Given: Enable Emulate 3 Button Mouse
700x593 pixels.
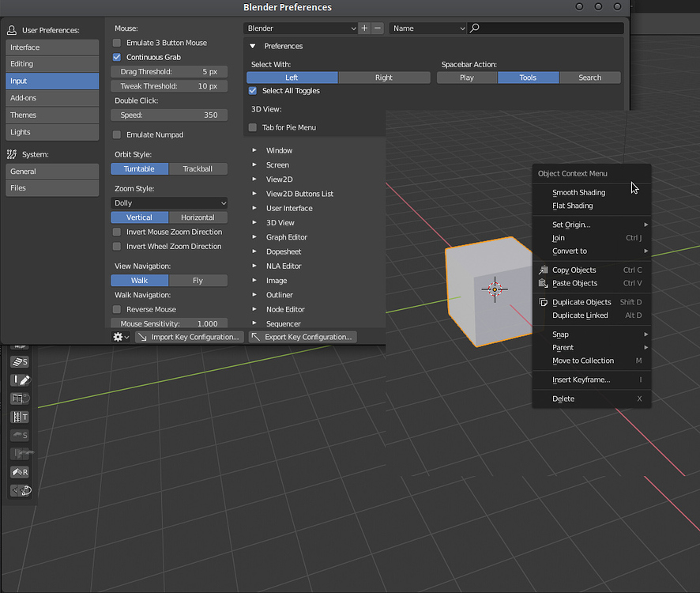Looking at the screenshot, I should pos(115,42).
